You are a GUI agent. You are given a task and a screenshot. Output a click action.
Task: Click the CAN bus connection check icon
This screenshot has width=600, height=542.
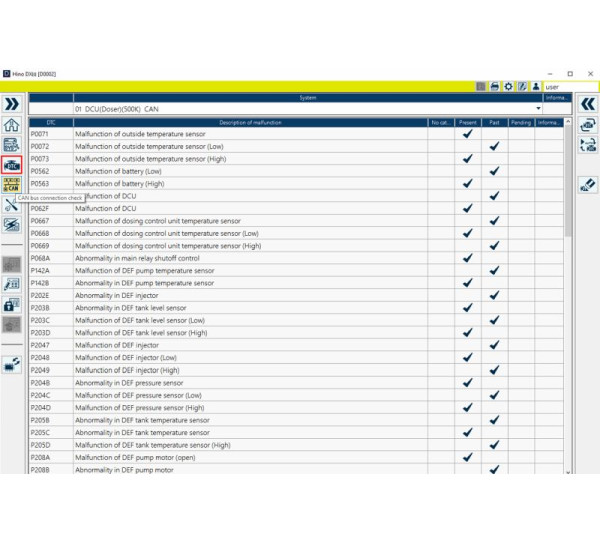(12, 185)
